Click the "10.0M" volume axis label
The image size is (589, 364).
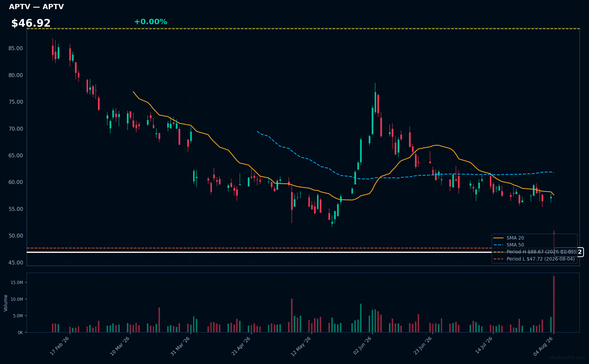(17, 299)
